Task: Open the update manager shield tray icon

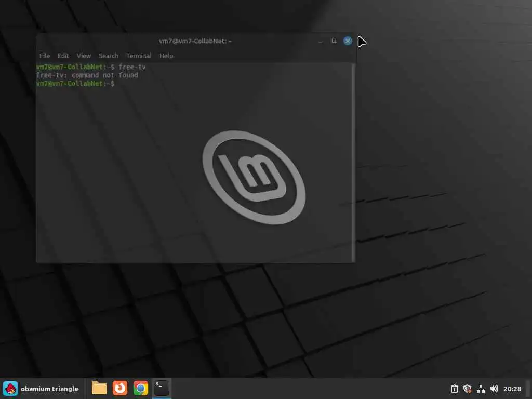Action: point(467,389)
